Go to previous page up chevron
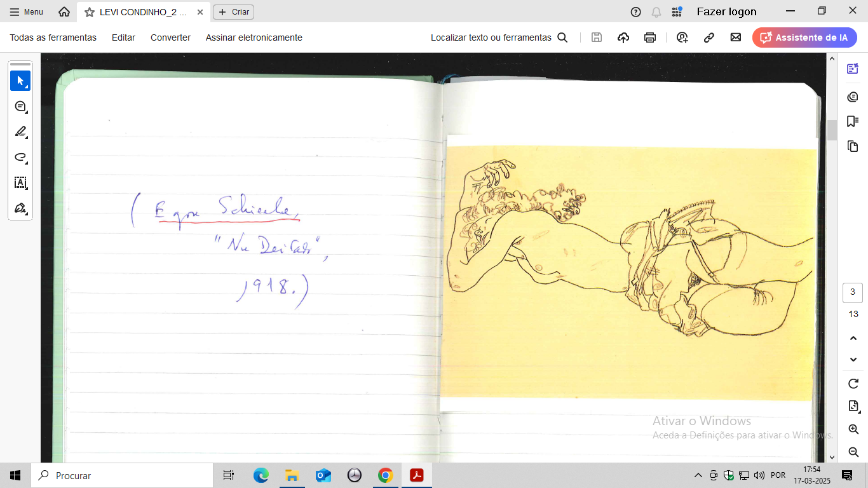 [853, 339]
